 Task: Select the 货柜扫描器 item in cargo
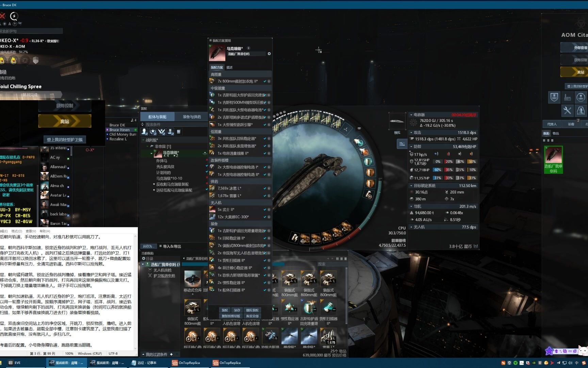(x=328, y=311)
